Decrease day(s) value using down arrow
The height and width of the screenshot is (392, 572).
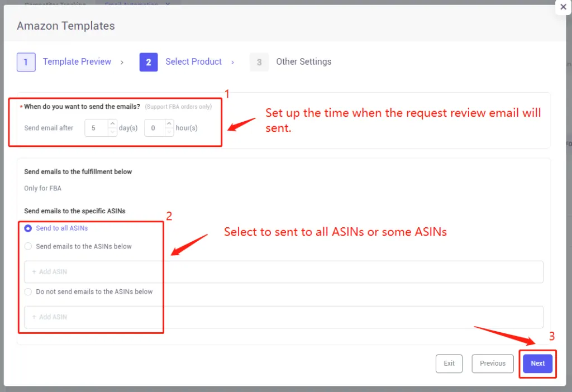111,131
